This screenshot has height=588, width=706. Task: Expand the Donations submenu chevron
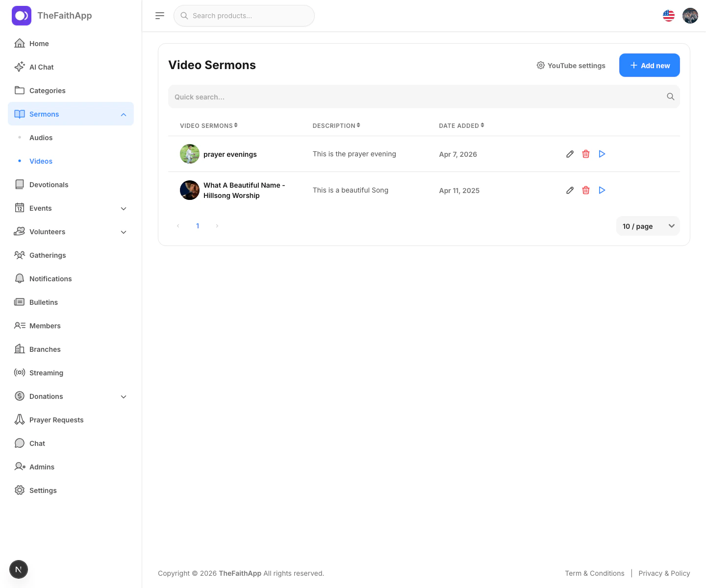(124, 396)
